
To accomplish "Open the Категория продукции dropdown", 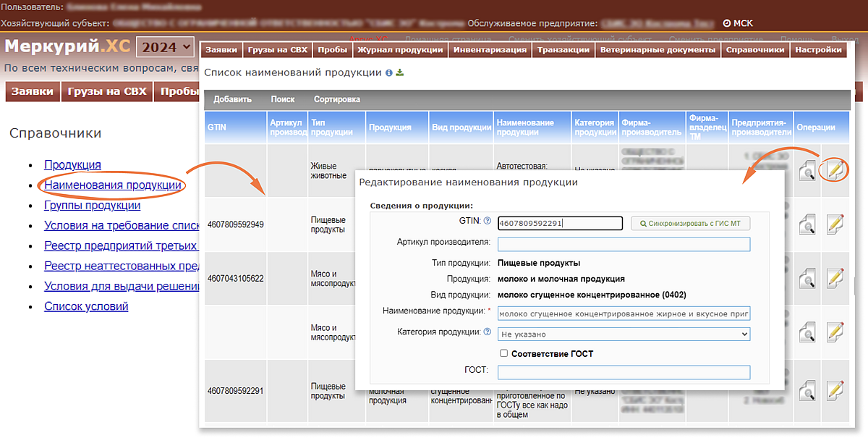I will tap(624, 334).
